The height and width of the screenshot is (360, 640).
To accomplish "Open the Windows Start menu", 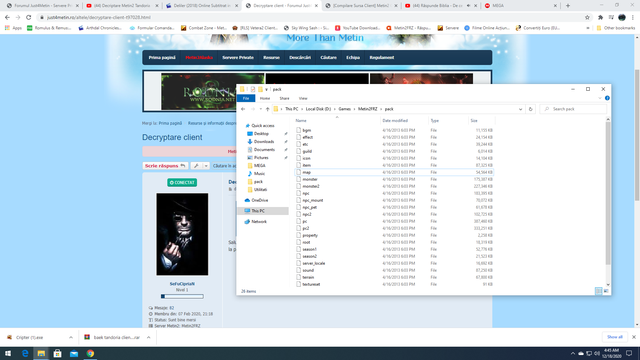I will 8,353.
